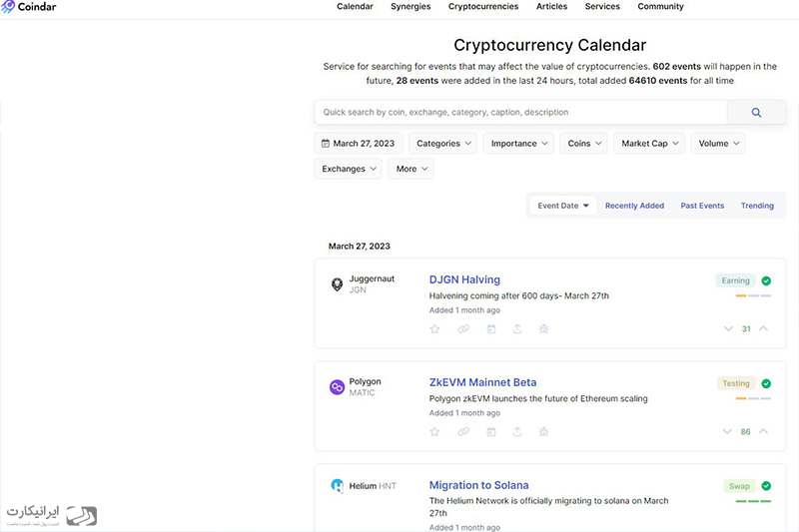The image size is (799, 532).
Task: Report a bug on DJGN Halving event
Action: (543, 328)
